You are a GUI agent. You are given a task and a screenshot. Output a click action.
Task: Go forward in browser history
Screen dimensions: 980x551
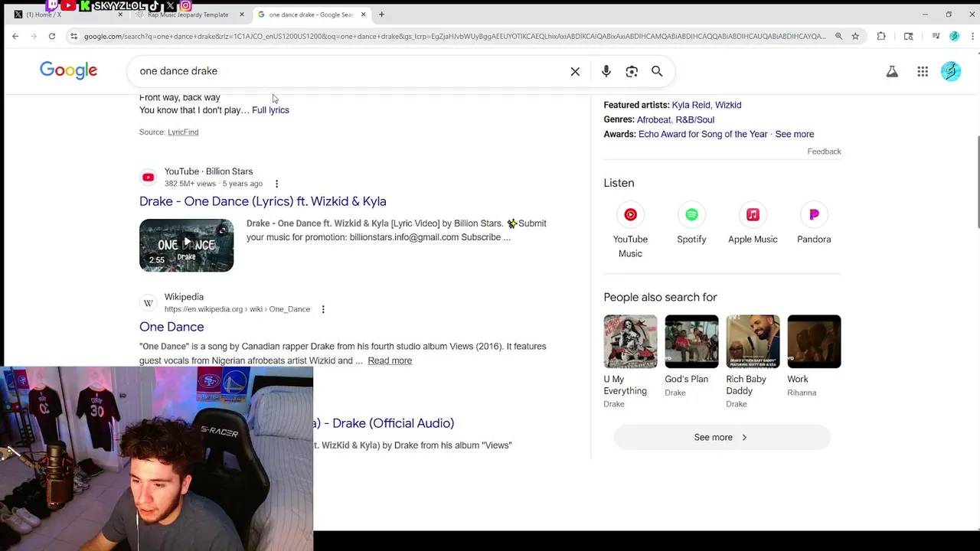(34, 36)
